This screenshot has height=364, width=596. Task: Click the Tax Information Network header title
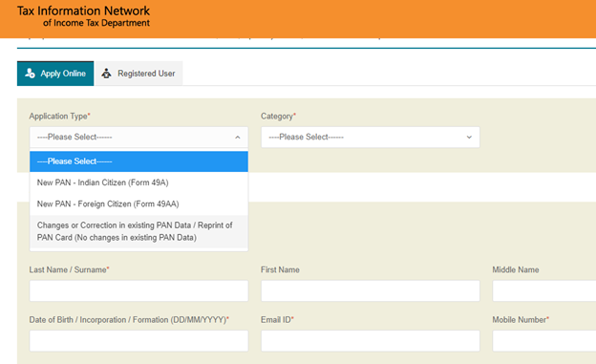[x=84, y=11]
